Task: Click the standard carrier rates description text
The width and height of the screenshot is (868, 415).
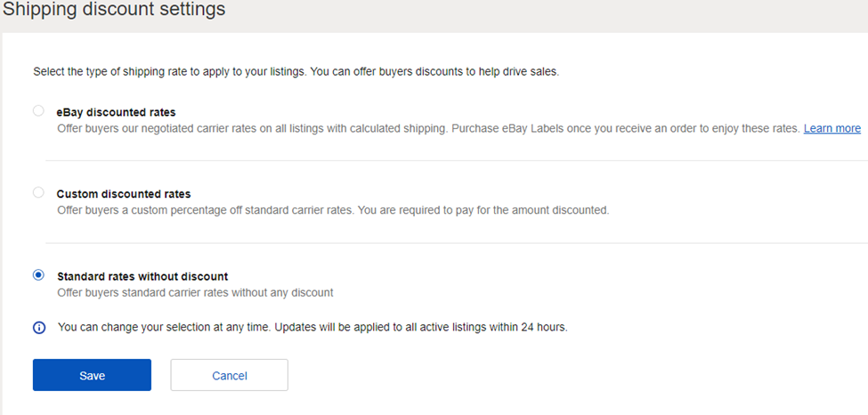Action: tap(195, 293)
